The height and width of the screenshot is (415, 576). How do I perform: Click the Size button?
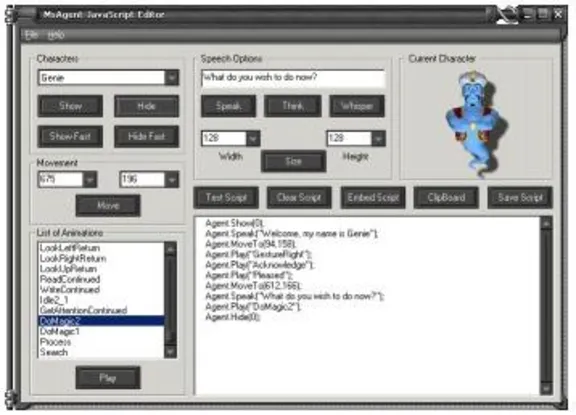click(x=294, y=161)
